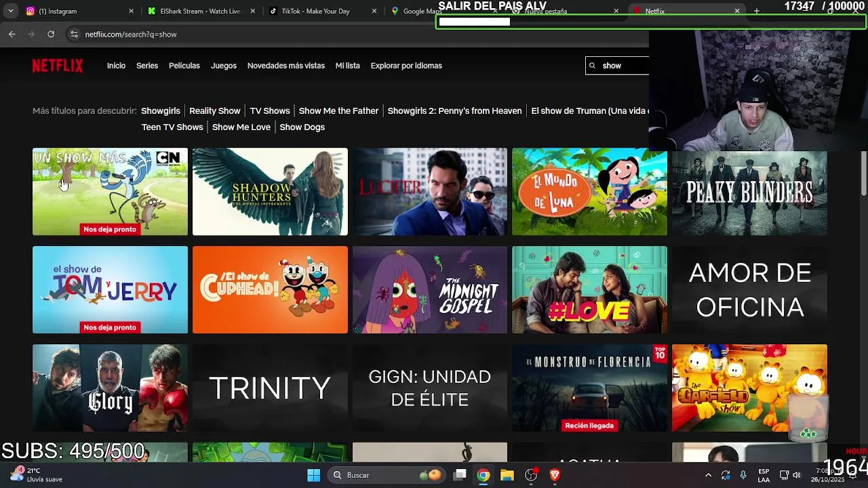The width and height of the screenshot is (868, 488).
Task: Open the volume tray icon
Action: 797,475
